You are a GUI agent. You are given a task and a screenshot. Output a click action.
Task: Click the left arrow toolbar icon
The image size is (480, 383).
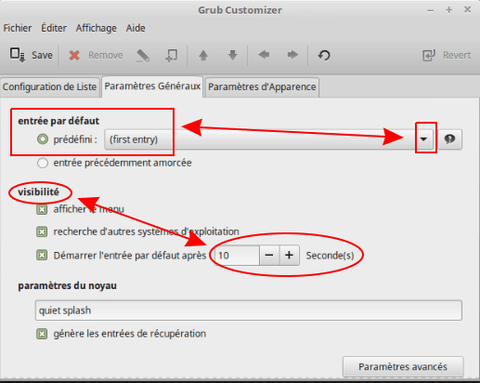pyautogui.click(x=264, y=55)
